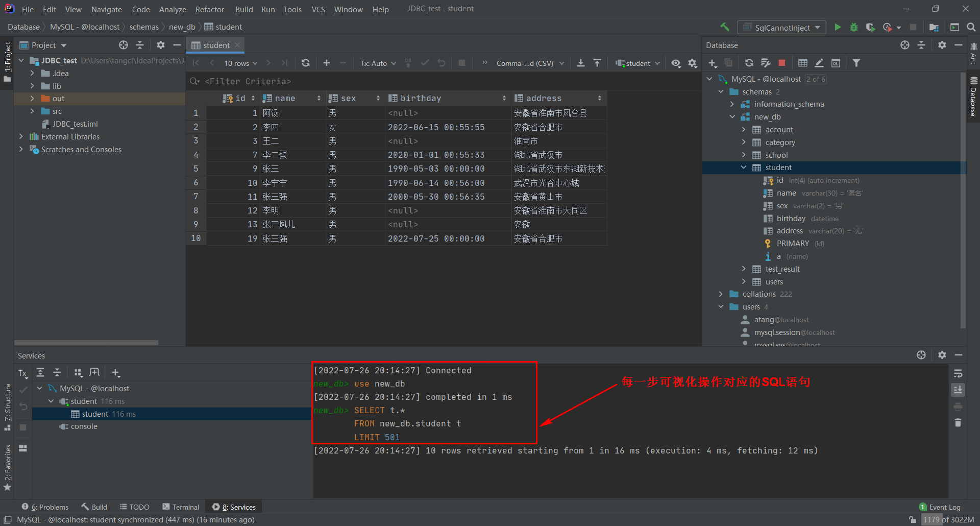This screenshot has height=526, width=980.
Task: Click the filter funnel icon in Database panel
Action: coord(856,63)
